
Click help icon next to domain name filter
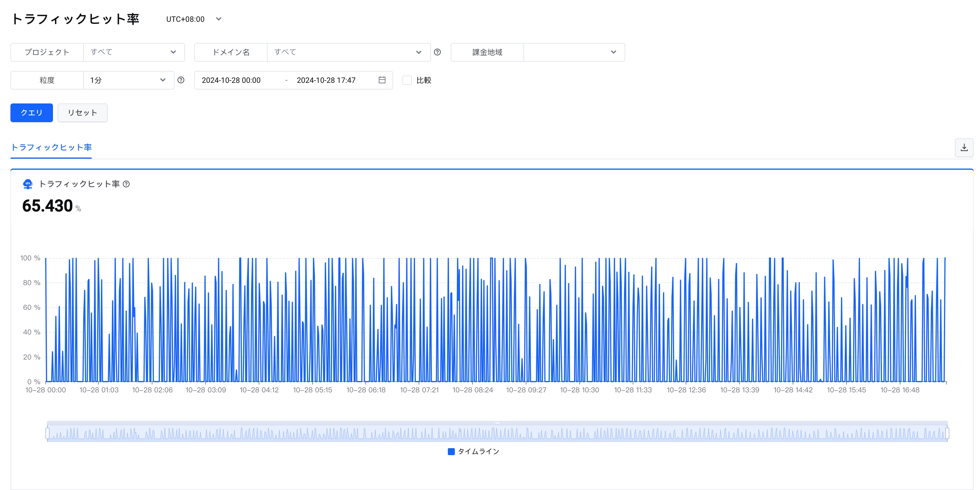(437, 52)
